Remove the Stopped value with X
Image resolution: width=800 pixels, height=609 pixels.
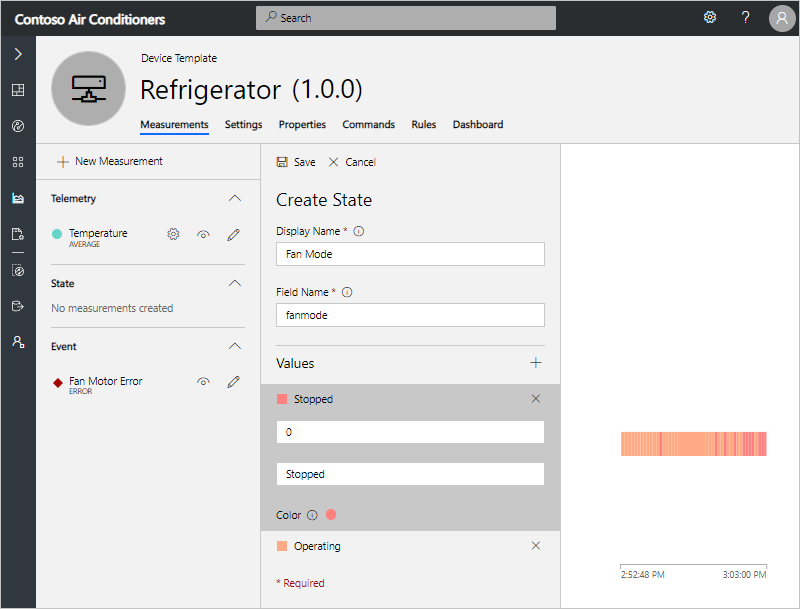coord(536,399)
